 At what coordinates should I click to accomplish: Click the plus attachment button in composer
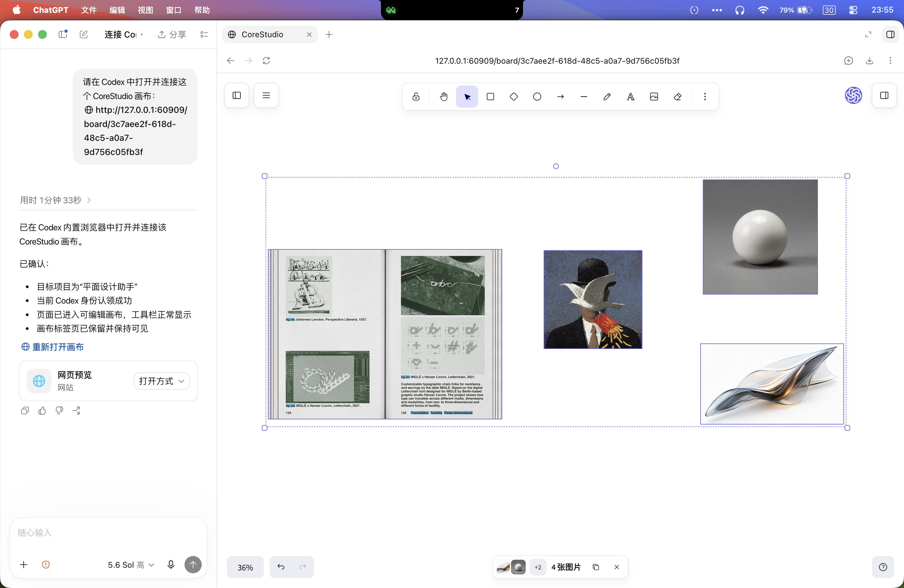(24, 565)
